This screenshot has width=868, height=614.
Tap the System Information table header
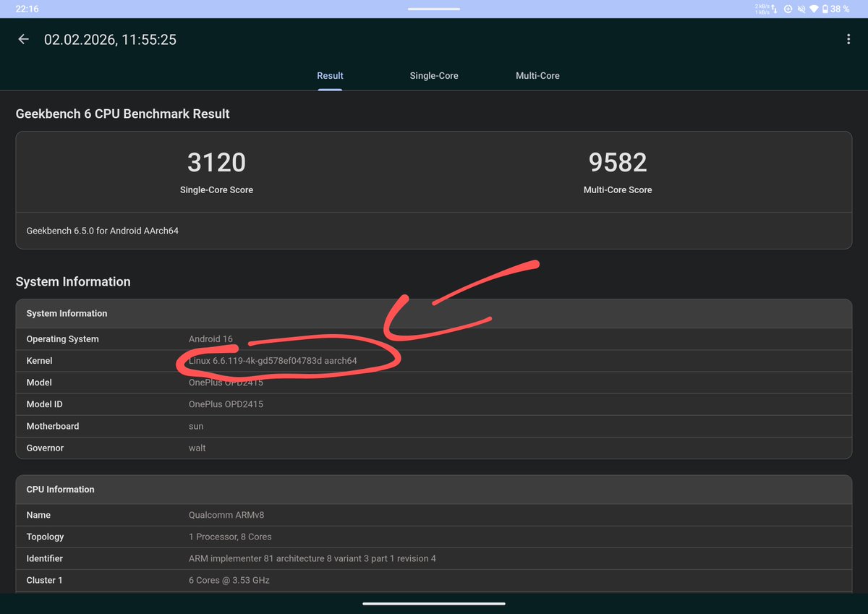point(434,313)
